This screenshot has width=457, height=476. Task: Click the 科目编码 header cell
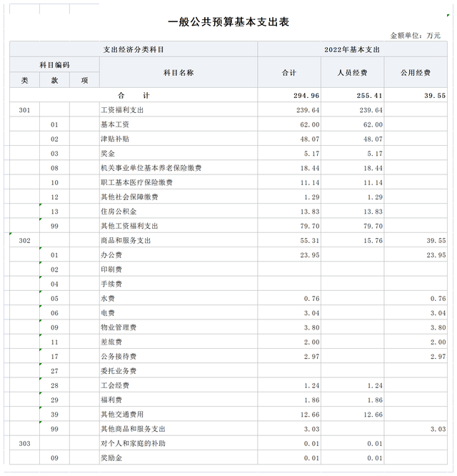click(54, 65)
